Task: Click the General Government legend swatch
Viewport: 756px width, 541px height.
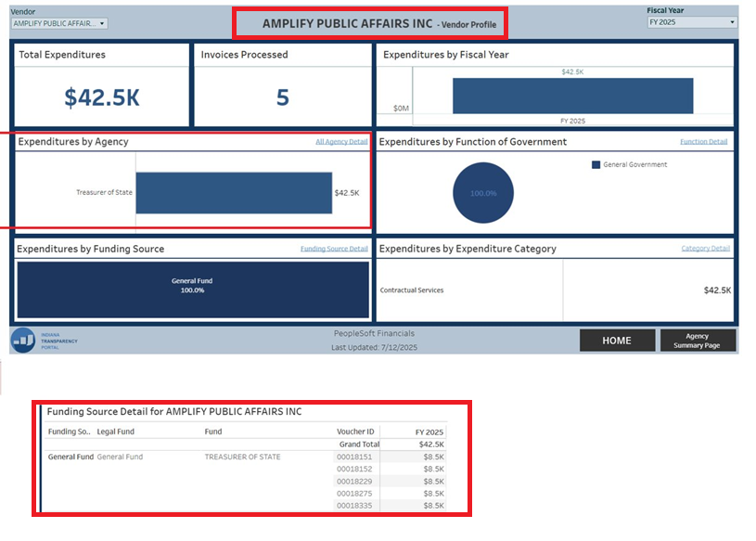Action: (x=596, y=165)
